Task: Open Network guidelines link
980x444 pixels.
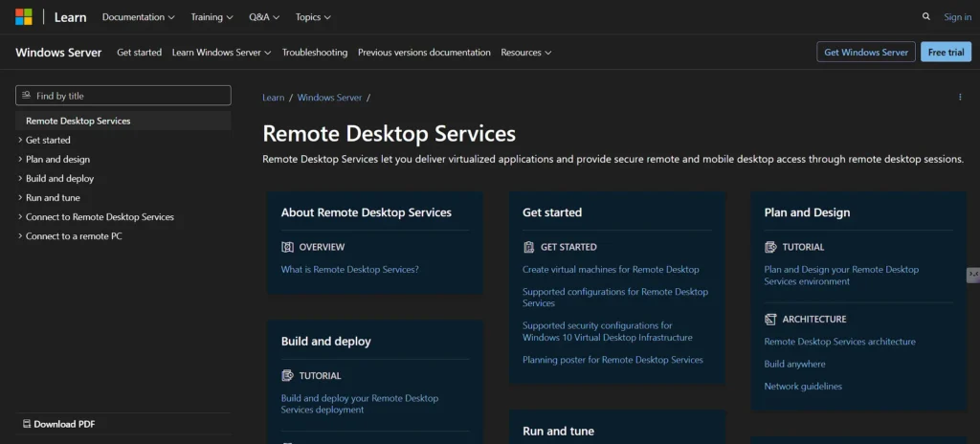Action: [803, 387]
